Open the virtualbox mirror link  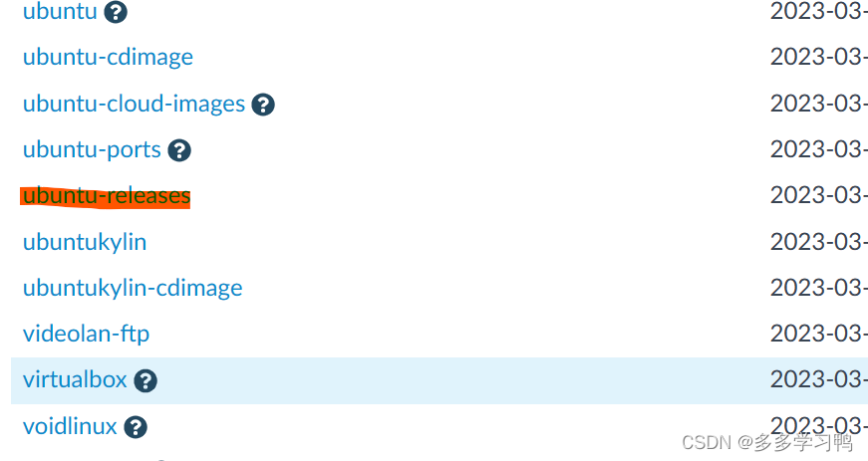click(x=75, y=379)
